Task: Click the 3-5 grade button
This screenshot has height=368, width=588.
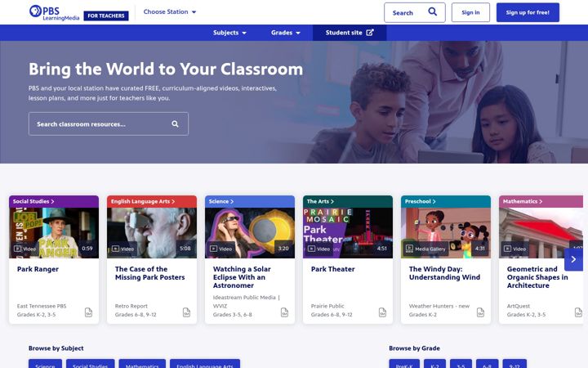Action: click(x=461, y=364)
